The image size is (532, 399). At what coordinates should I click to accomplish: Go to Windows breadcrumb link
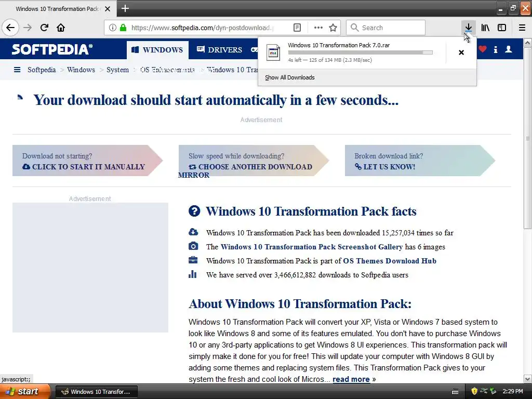81,70
